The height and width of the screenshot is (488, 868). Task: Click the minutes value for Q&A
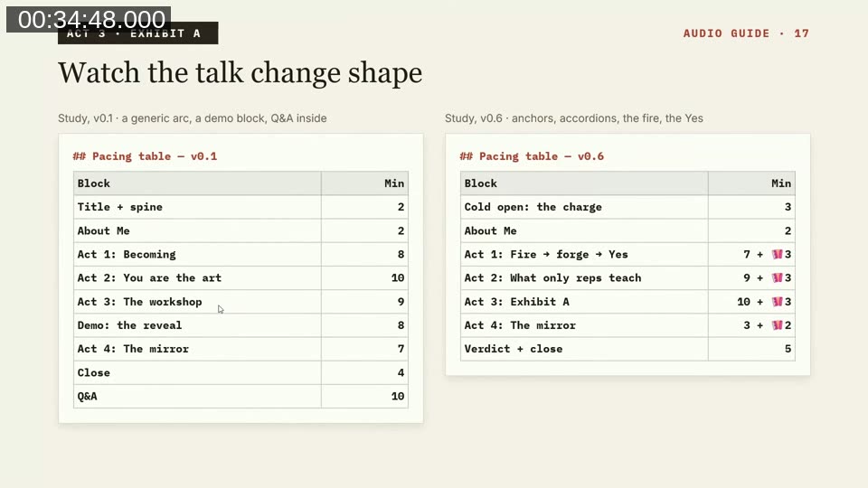coord(398,396)
